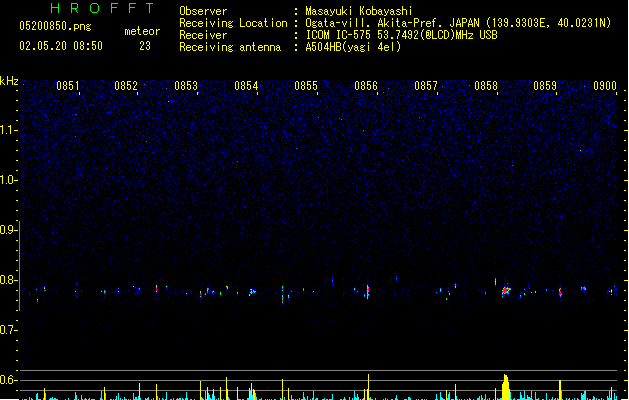629x400 pixels.
Task: Click the Receiving Location label
Action: 233,23
